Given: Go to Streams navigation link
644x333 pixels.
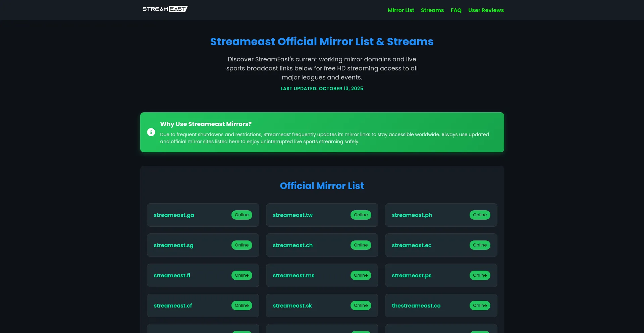Looking at the screenshot, I should [432, 10].
